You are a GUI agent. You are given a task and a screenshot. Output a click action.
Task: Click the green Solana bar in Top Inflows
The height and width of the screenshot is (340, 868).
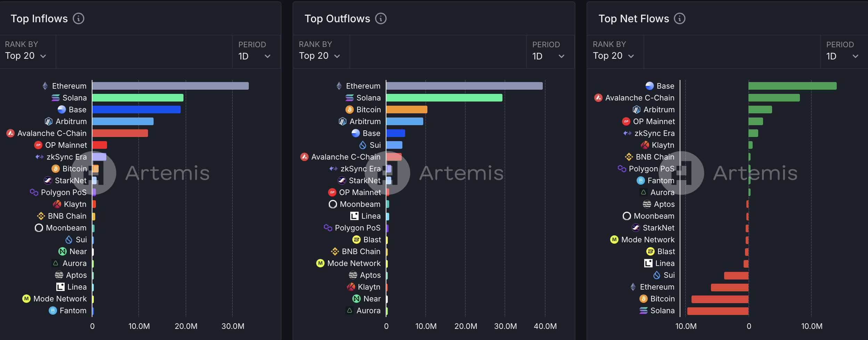click(x=138, y=98)
